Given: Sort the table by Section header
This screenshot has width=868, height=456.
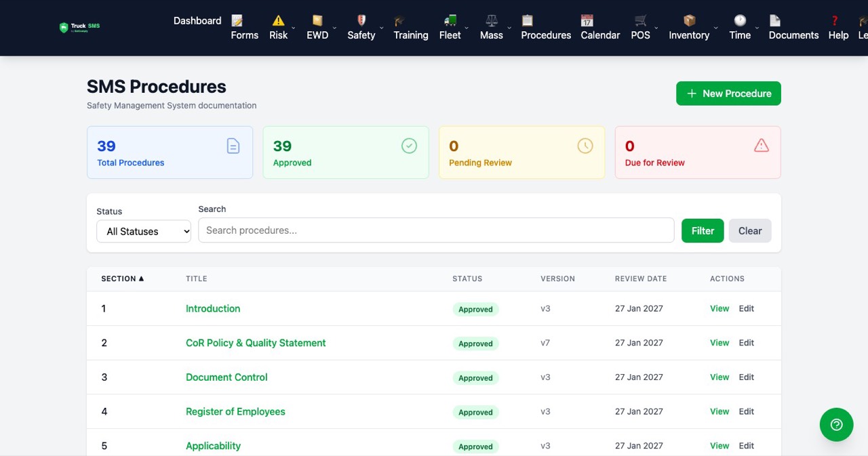Looking at the screenshot, I should point(123,278).
